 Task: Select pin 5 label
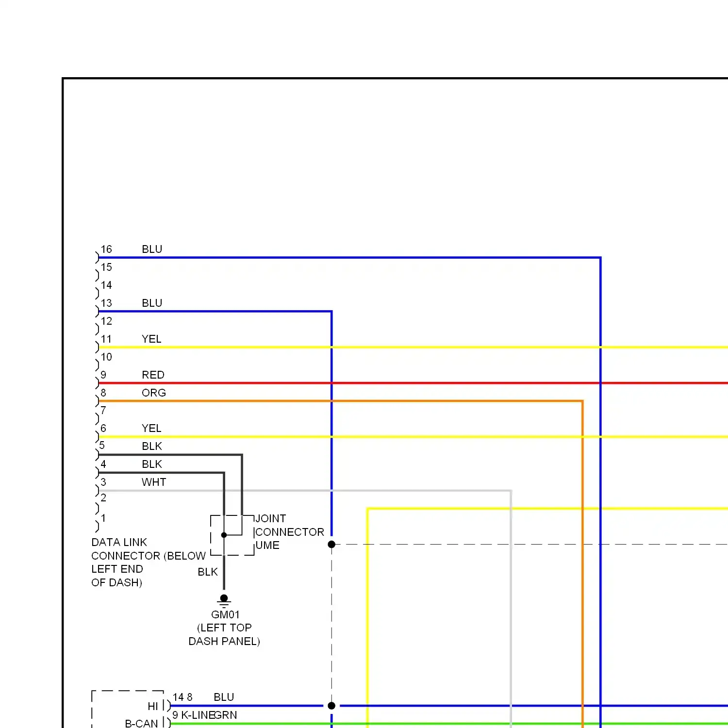(102, 446)
